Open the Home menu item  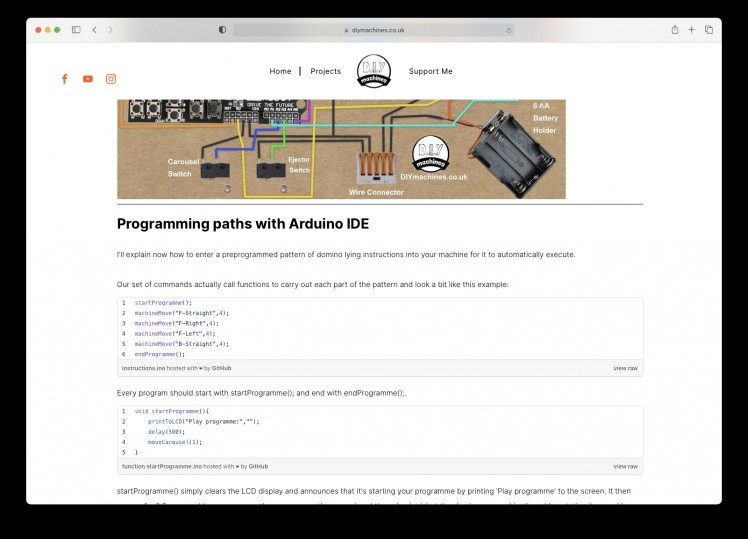click(280, 71)
